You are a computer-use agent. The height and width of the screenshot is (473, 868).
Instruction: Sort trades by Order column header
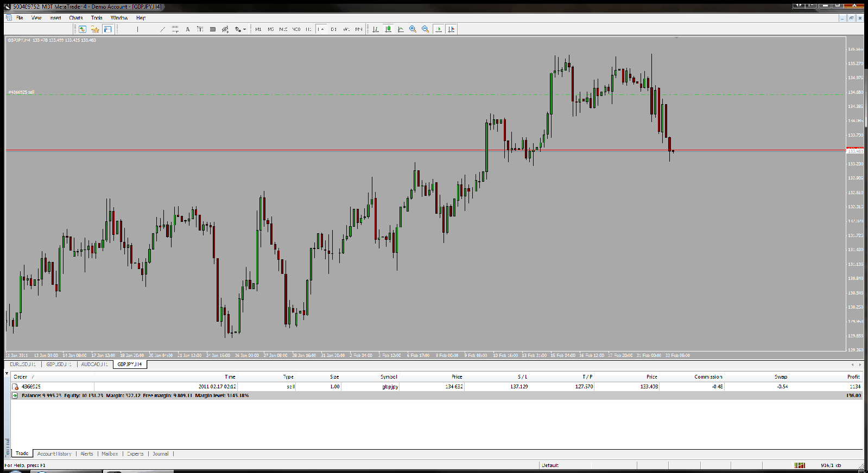point(21,376)
